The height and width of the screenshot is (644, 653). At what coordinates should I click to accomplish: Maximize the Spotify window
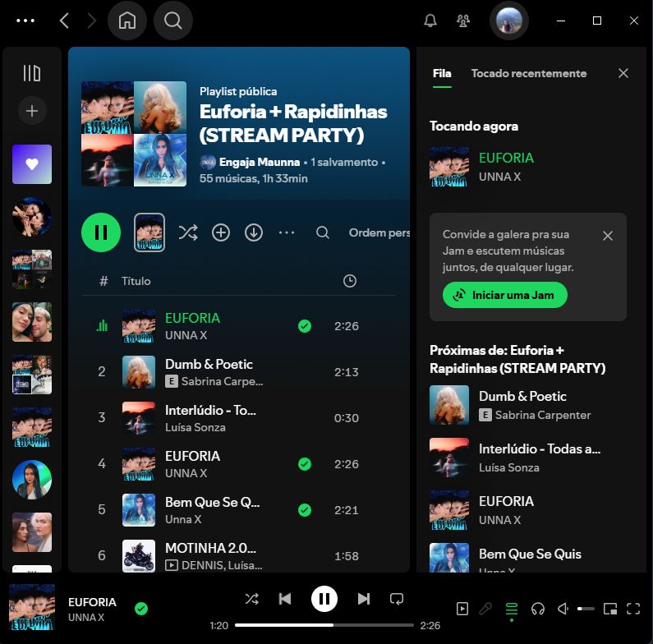(x=597, y=21)
